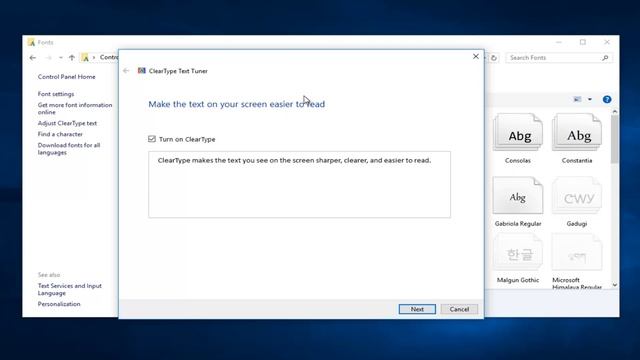Click Adjust ClearType text link
The height and width of the screenshot is (360, 640).
pos(67,123)
